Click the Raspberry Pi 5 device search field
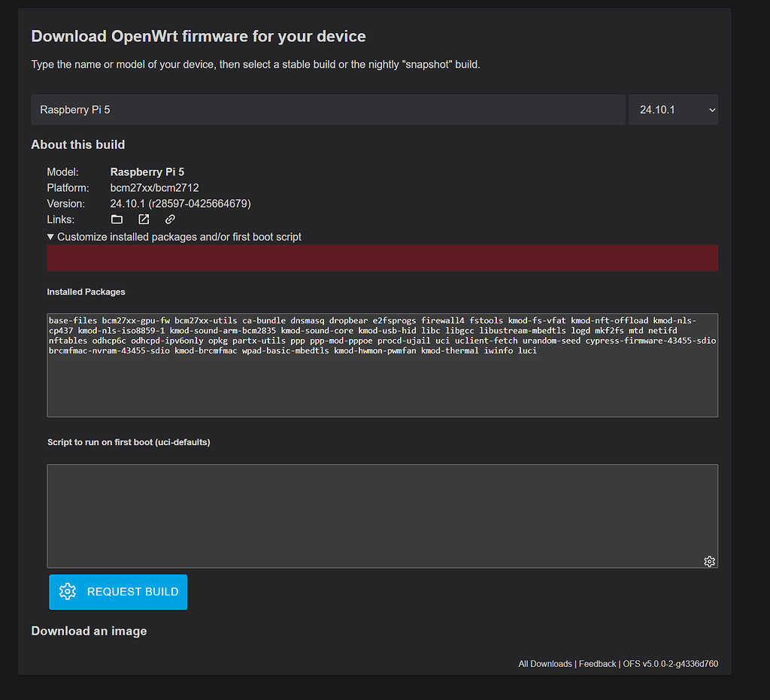 (x=327, y=109)
